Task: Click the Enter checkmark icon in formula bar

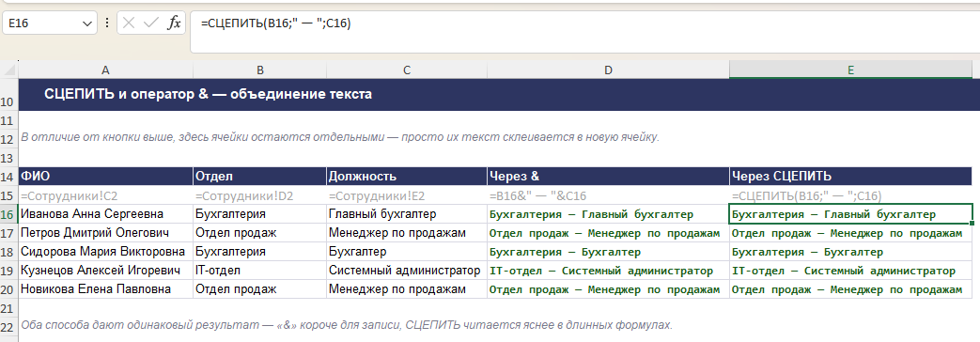Action: 150,23
